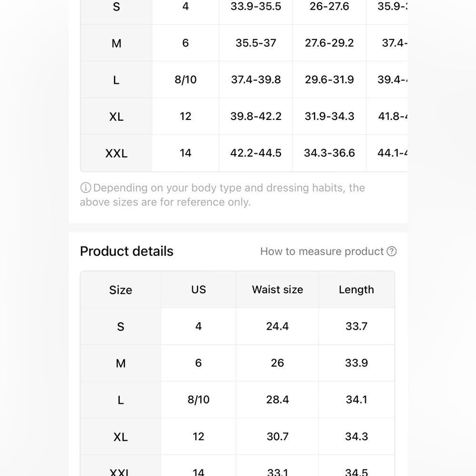Click the info icon before disclaimer text
The height and width of the screenshot is (476, 476).
[x=86, y=188]
